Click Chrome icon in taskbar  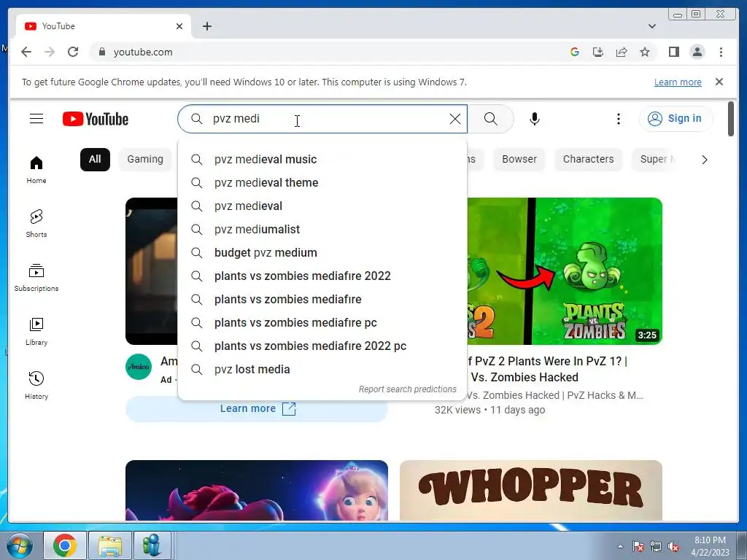click(x=65, y=545)
